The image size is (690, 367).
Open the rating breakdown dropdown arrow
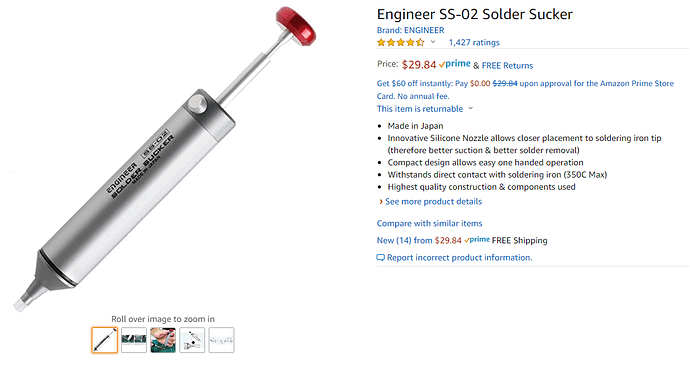[433, 42]
